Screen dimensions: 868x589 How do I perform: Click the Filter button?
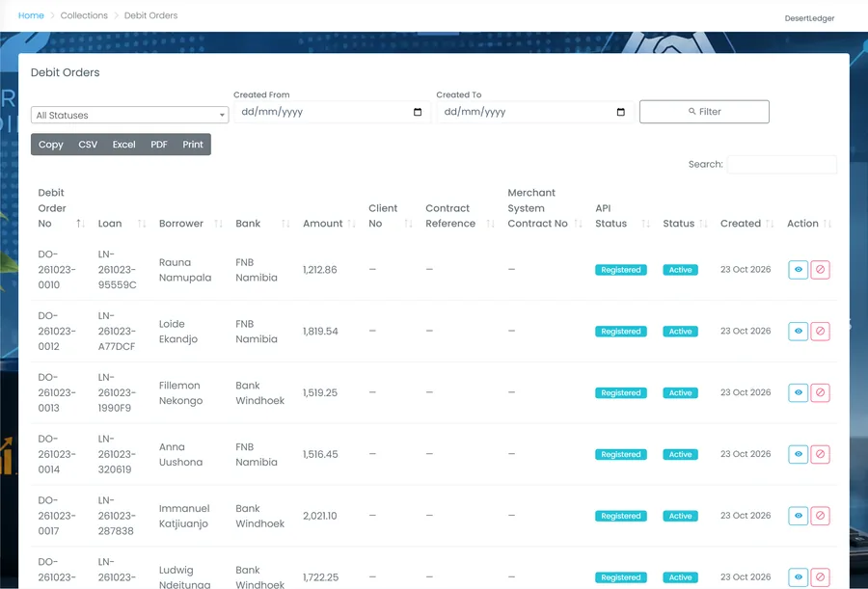tap(704, 112)
